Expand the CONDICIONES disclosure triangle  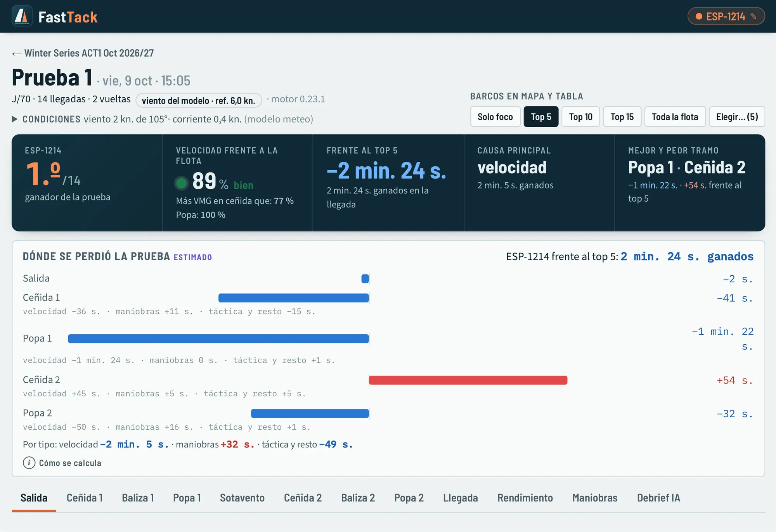click(15, 119)
